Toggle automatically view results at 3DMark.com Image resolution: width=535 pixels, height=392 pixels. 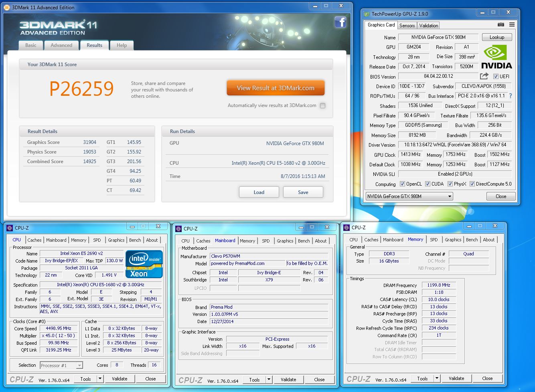323,105
